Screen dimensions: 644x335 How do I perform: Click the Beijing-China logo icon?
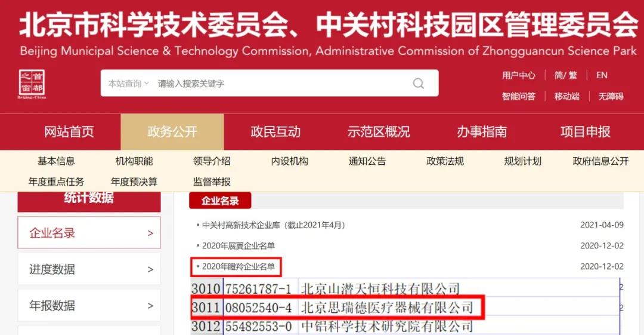tap(32, 84)
